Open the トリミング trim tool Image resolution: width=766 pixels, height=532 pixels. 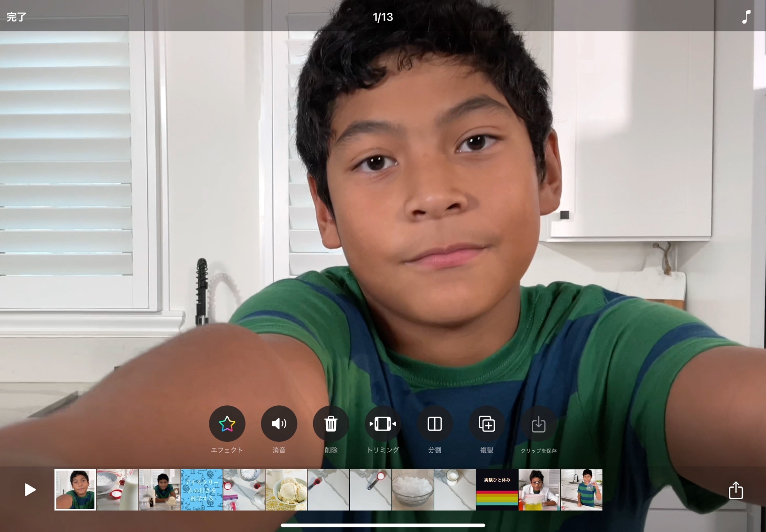point(383,424)
